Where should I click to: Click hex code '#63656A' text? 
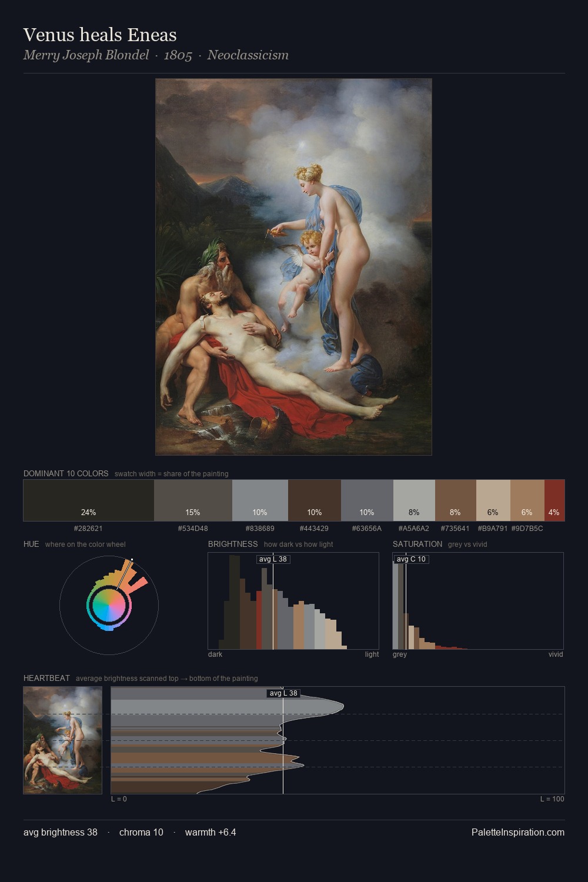pos(367,528)
